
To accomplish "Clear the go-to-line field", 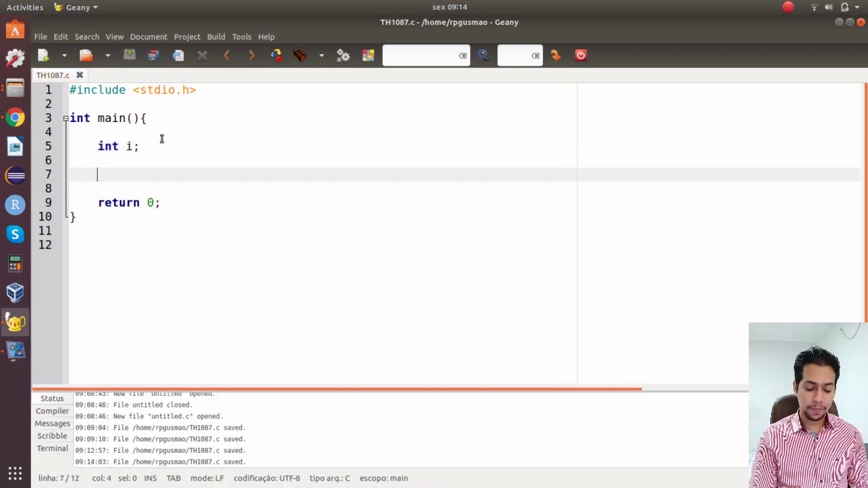I will pyautogui.click(x=536, y=56).
